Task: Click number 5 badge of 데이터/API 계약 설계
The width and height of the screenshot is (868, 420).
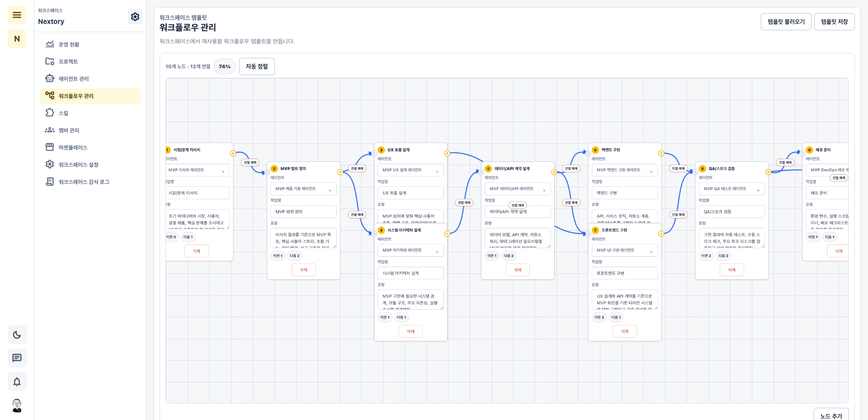Action: click(488, 169)
